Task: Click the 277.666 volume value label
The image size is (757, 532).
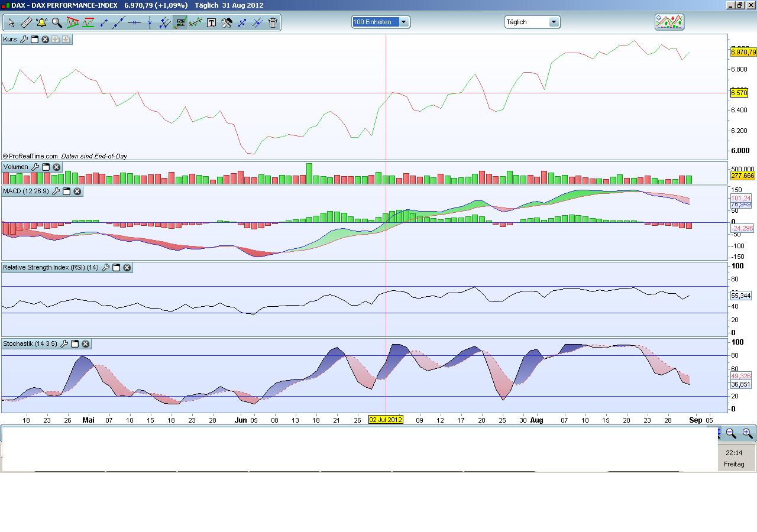Action: coord(743,176)
